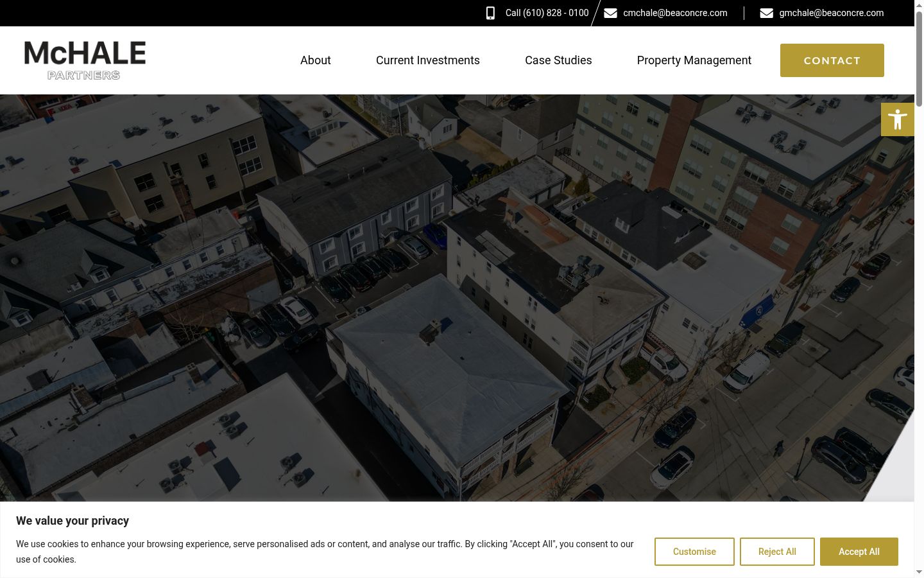
Task: Open the About menu item
Action: click(316, 60)
